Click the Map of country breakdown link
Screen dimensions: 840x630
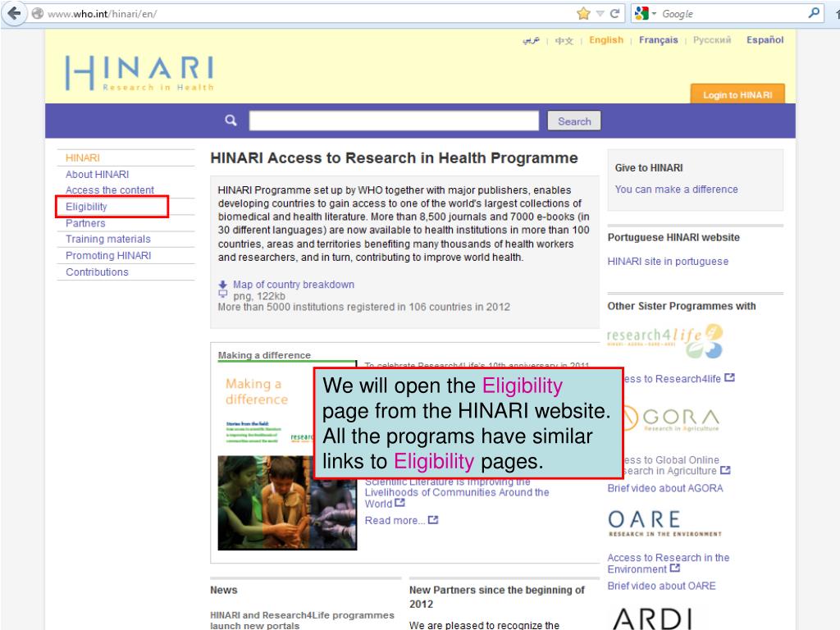click(x=294, y=285)
